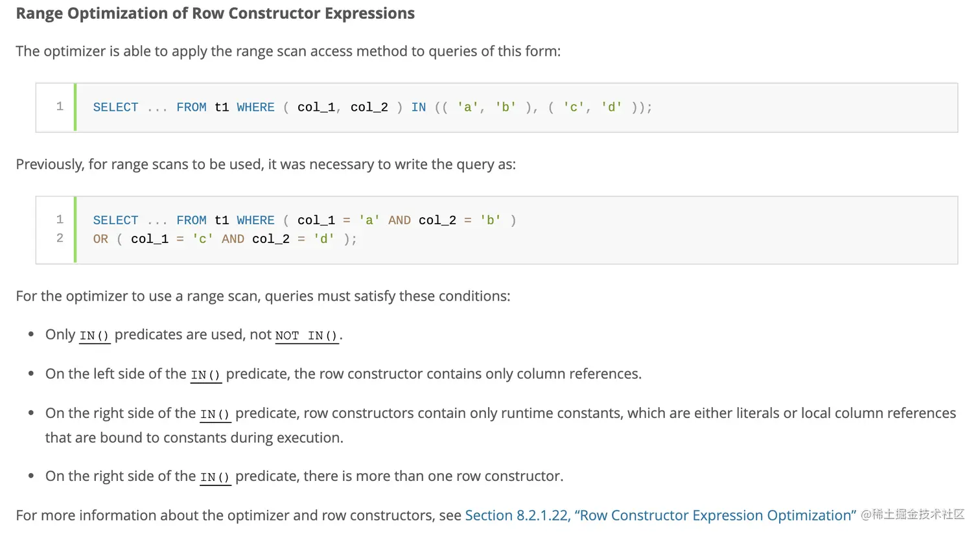Click the IN keyword in the first query
980x536 pixels.
(419, 108)
